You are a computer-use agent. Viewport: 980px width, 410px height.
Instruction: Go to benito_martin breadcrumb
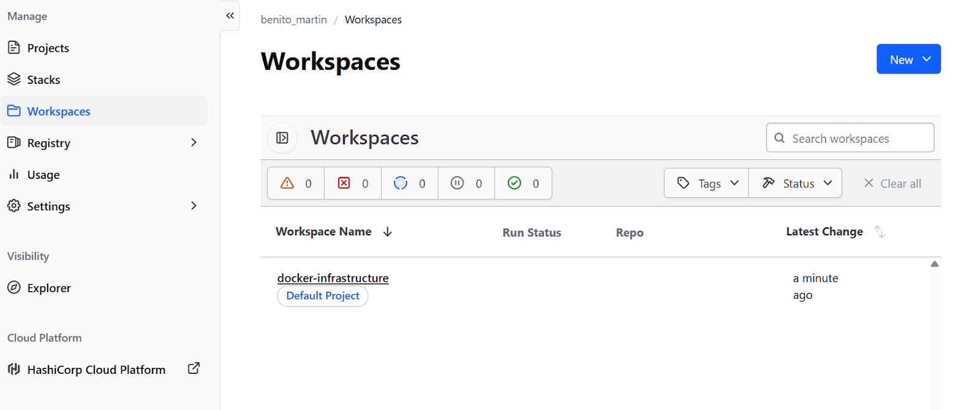click(293, 20)
